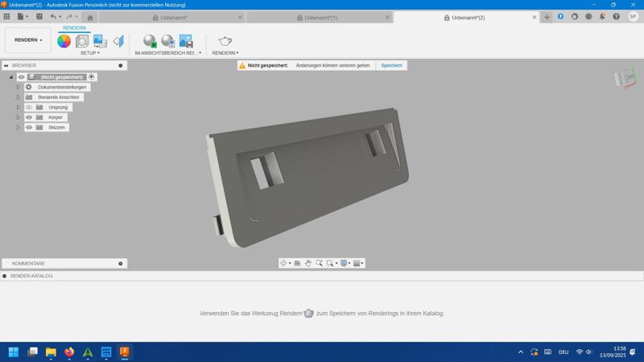The image size is (644, 362).
Task: Open in-canvas render settings sphere icon
Action: (167, 41)
